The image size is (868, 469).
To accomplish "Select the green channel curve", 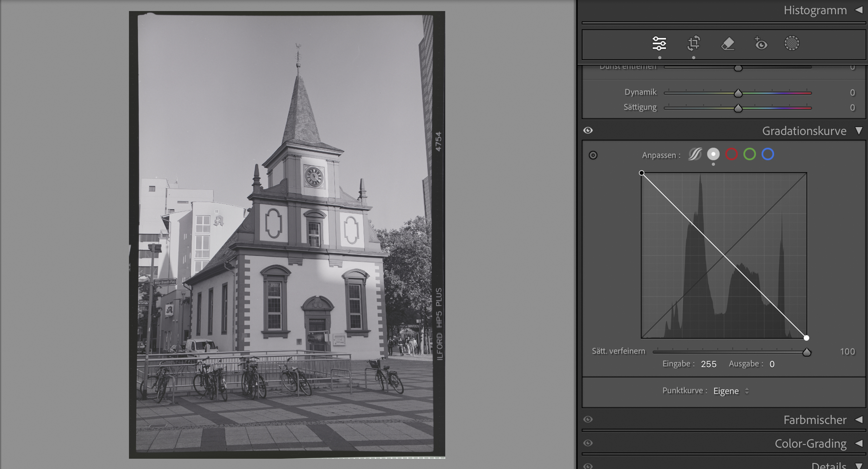I will pyautogui.click(x=749, y=154).
